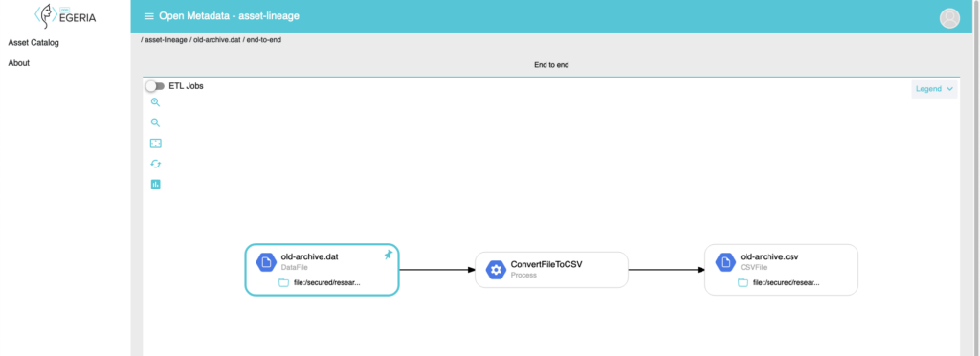The height and width of the screenshot is (356, 980).
Task: Click the Egeria logo
Action: click(65, 15)
